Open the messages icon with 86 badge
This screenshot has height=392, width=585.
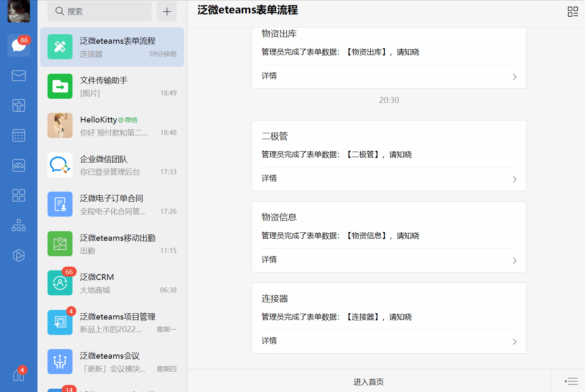coord(19,45)
